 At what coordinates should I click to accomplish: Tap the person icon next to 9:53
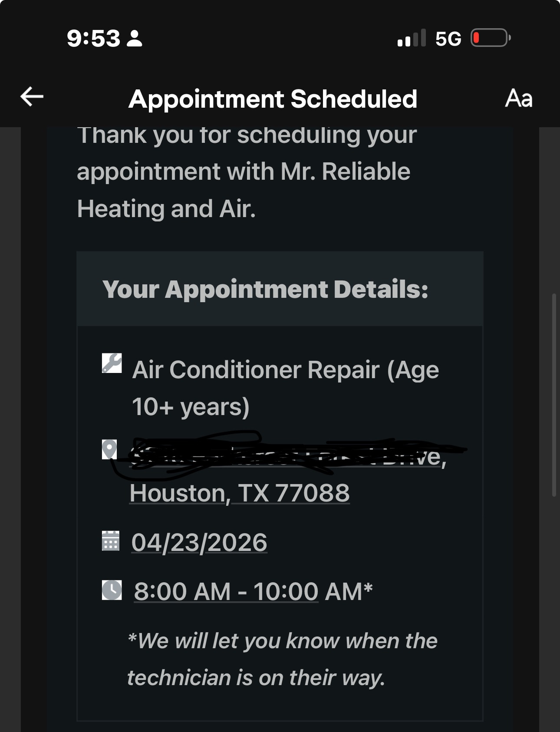click(x=135, y=38)
